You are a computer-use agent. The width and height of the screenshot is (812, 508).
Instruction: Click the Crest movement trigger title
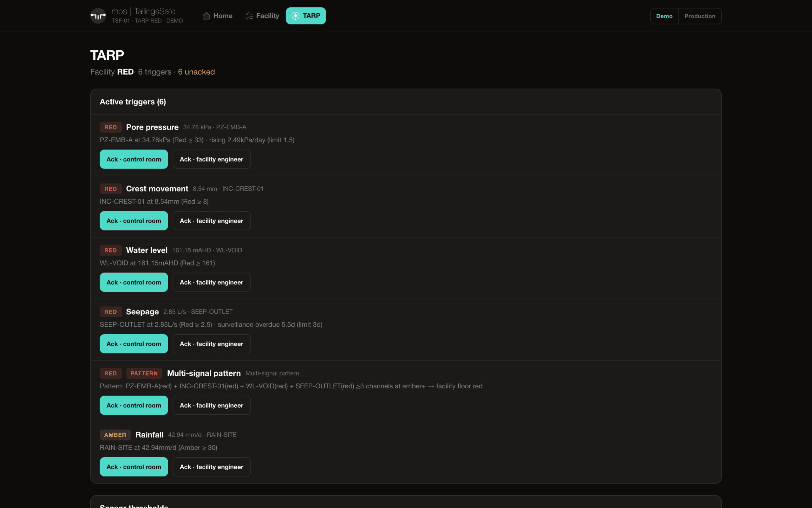157,189
